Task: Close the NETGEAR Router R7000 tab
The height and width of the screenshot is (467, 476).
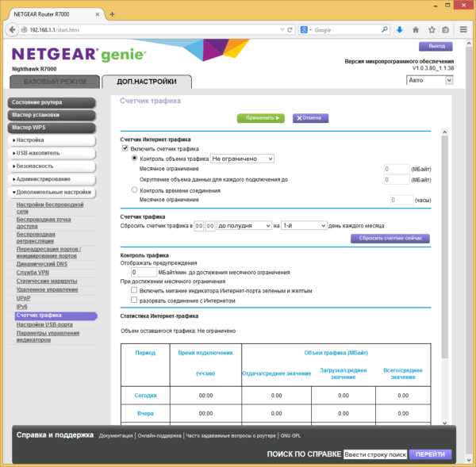Action: coord(98,14)
